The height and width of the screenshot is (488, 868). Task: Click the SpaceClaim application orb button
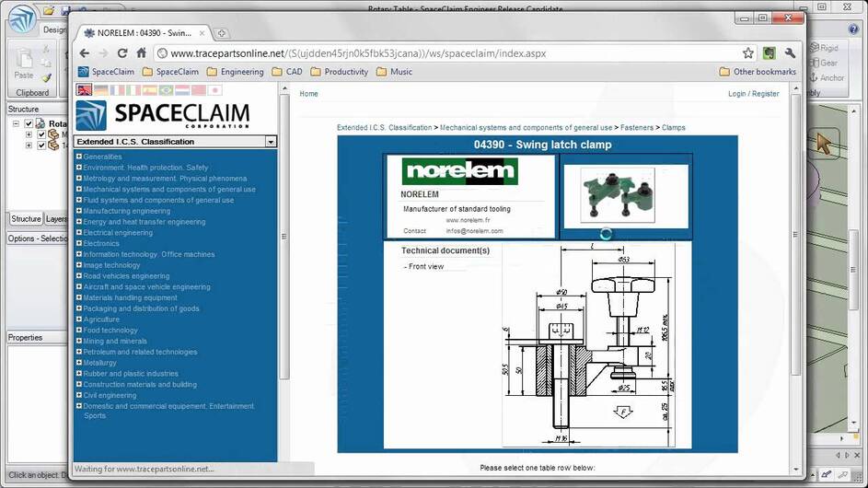22,19
